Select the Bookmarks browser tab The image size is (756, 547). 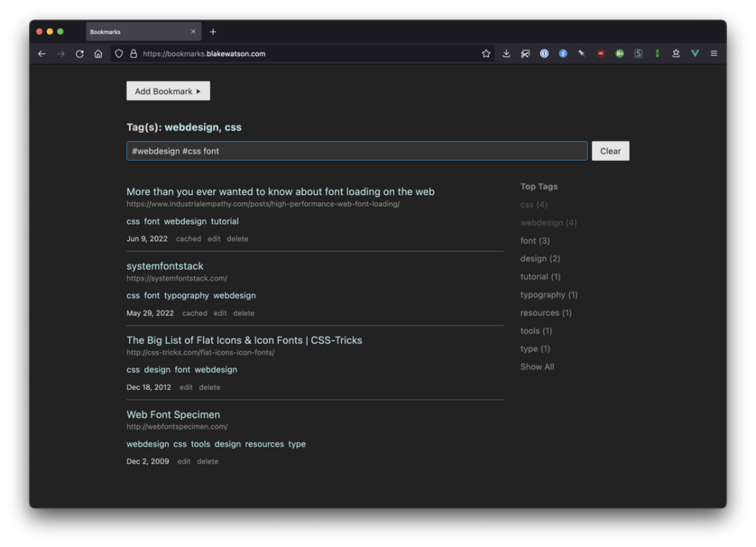click(143, 32)
